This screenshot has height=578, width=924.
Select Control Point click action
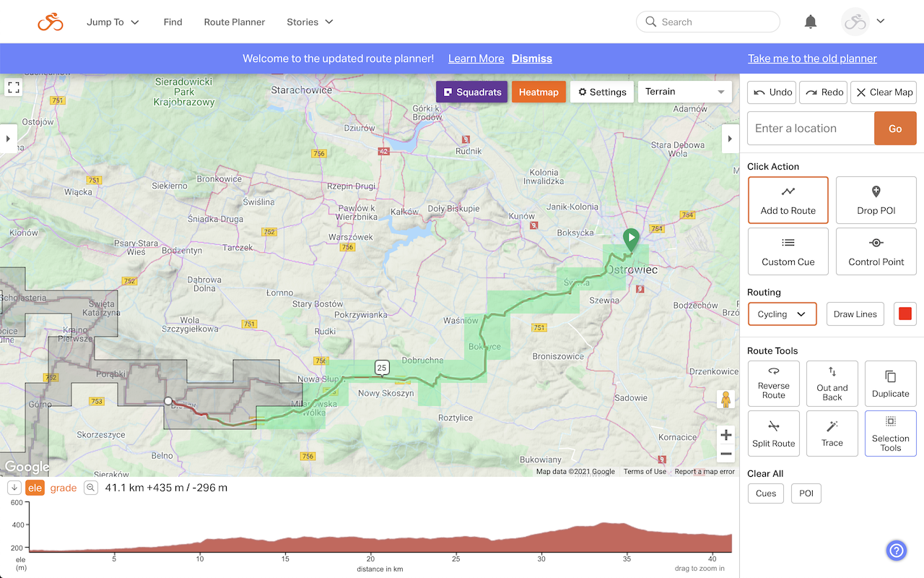click(876, 251)
